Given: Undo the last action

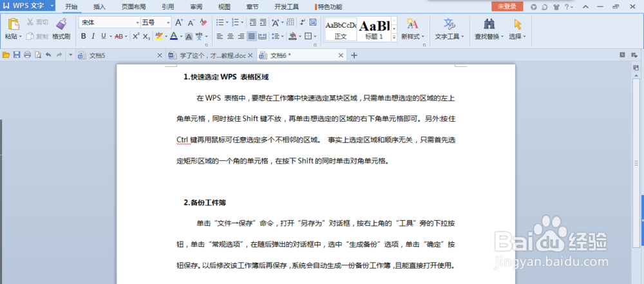Looking at the screenshot, I should 48,55.
